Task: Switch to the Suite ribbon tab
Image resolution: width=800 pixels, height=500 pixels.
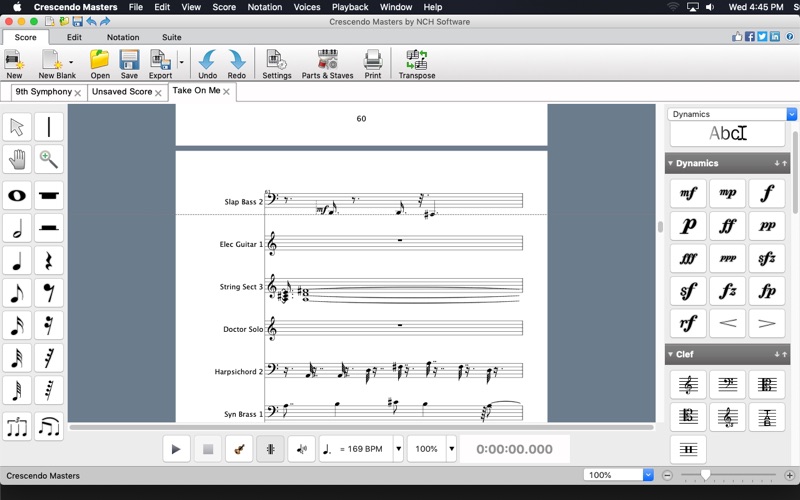Action: click(x=171, y=37)
